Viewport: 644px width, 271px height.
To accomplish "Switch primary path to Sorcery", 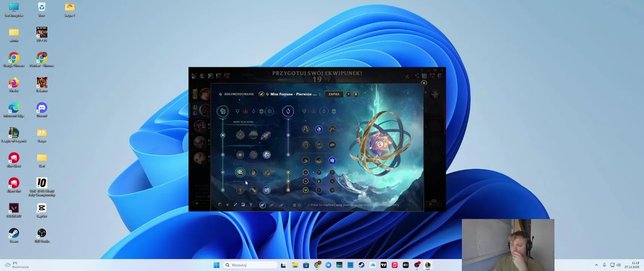I will 253,111.
